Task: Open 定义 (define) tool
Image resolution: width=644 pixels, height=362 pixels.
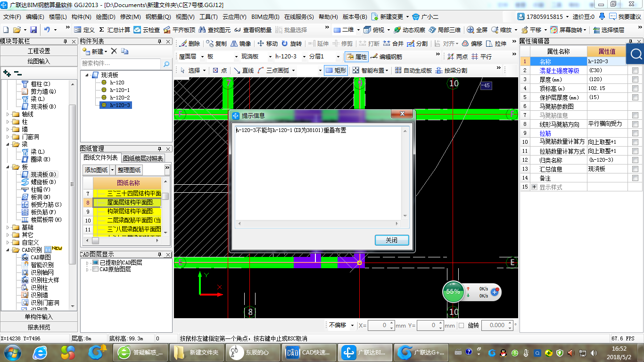Action: 84,30
